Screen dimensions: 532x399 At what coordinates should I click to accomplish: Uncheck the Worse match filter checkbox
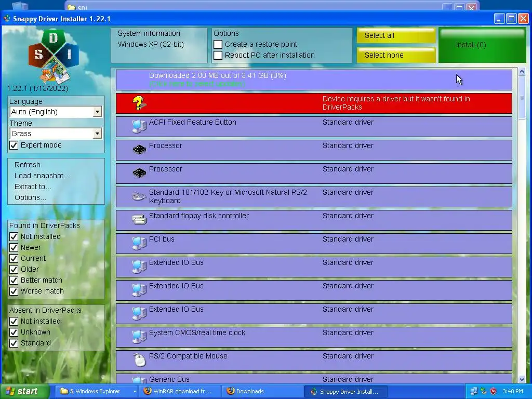14,291
